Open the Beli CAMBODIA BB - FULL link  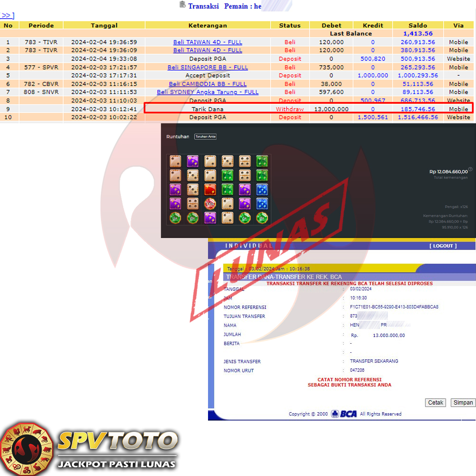coord(208,84)
